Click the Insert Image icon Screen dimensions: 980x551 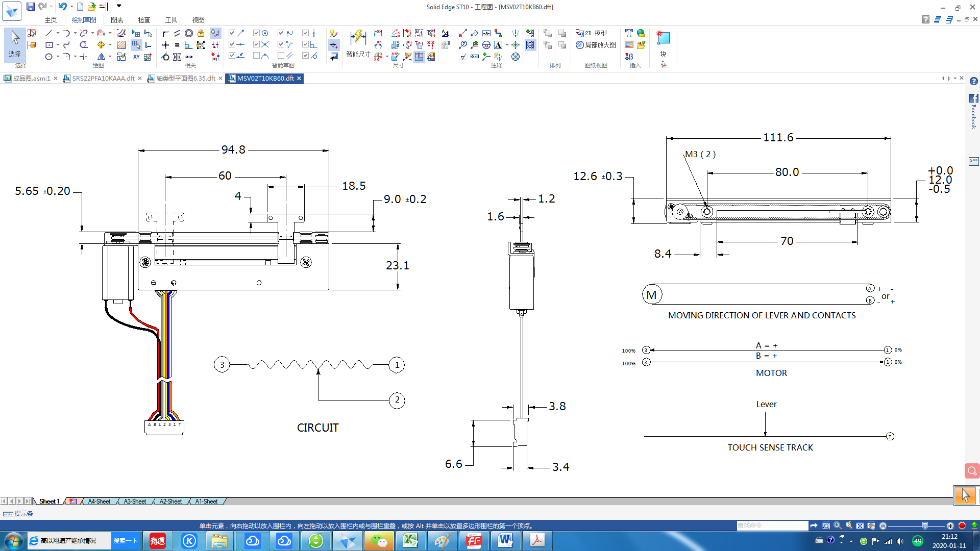[629, 45]
